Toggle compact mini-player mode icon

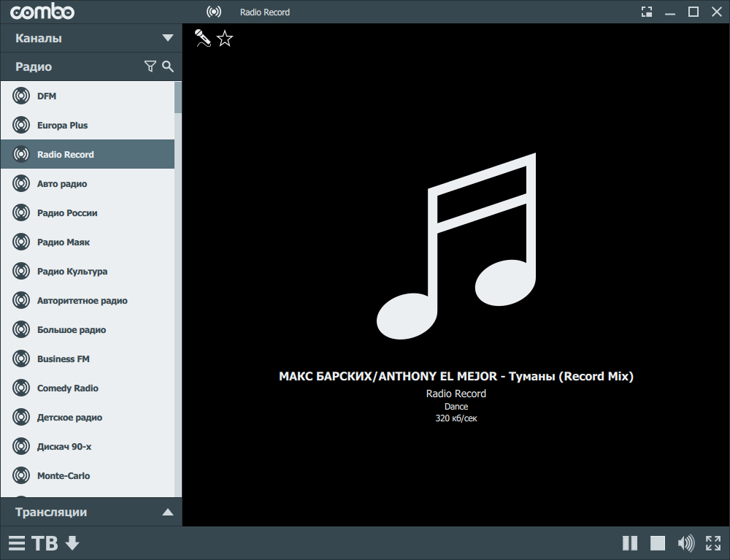coord(647,12)
